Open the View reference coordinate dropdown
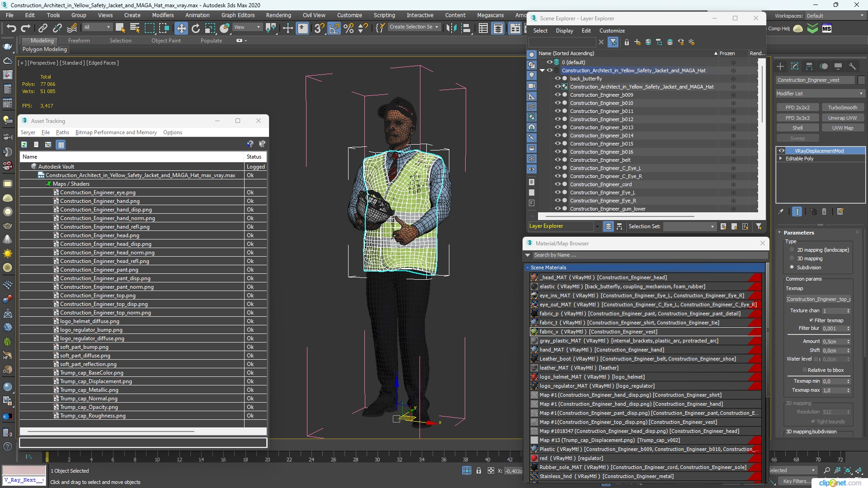The height and width of the screenshot is (488, 868). tap(247, 27)
